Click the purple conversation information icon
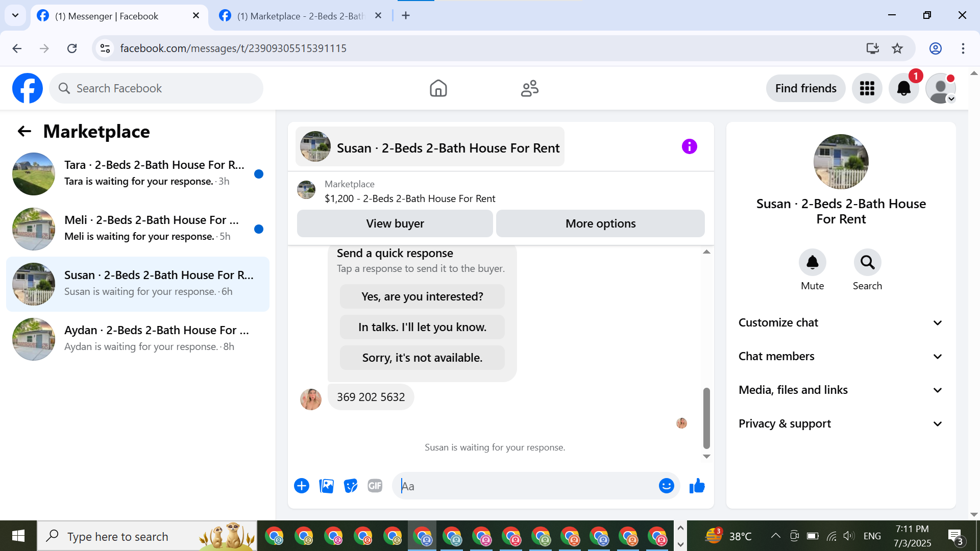Viewport: 980px width, 551px height. point(689,147)
